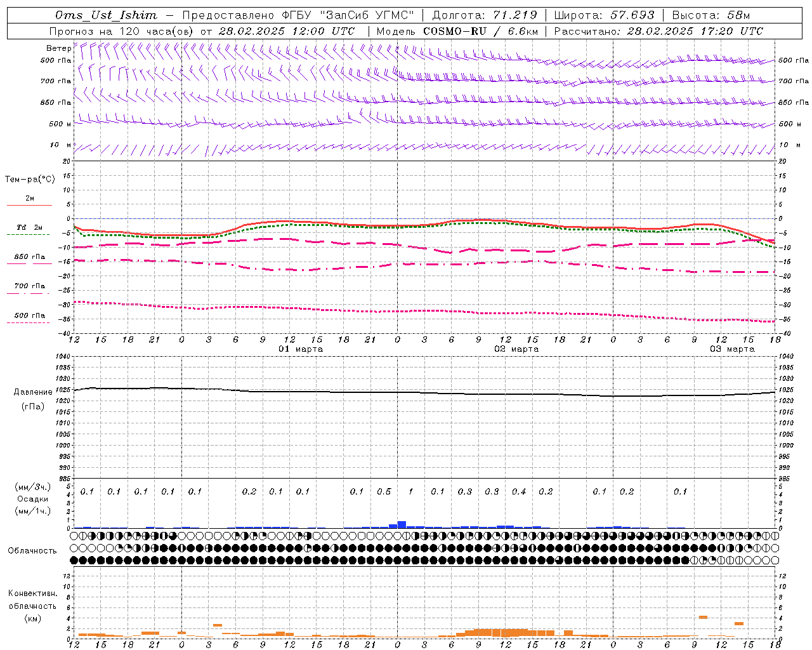Click the 500 гПа temperature legend entry
The height and width of the screenshot is (650, 812).
(29, 315)
